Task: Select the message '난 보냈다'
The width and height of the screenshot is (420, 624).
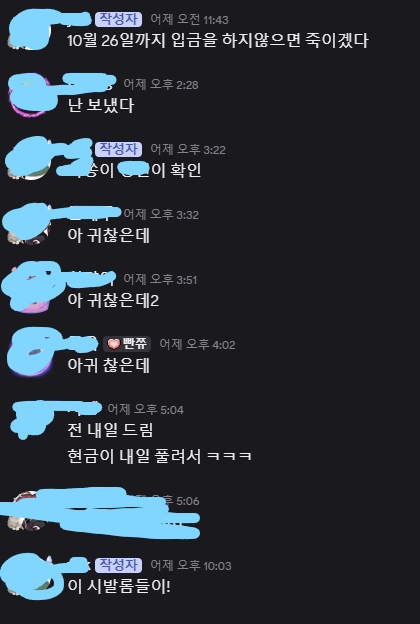Action: pos(101,106)
